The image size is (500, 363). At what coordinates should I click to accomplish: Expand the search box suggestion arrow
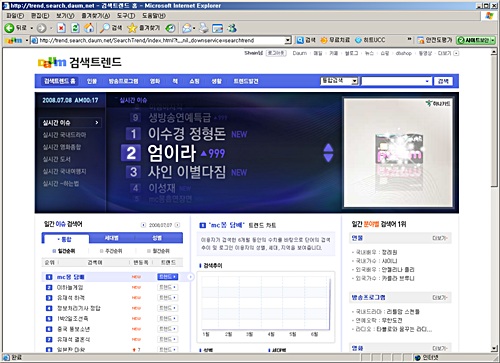(x=427, y=81)
